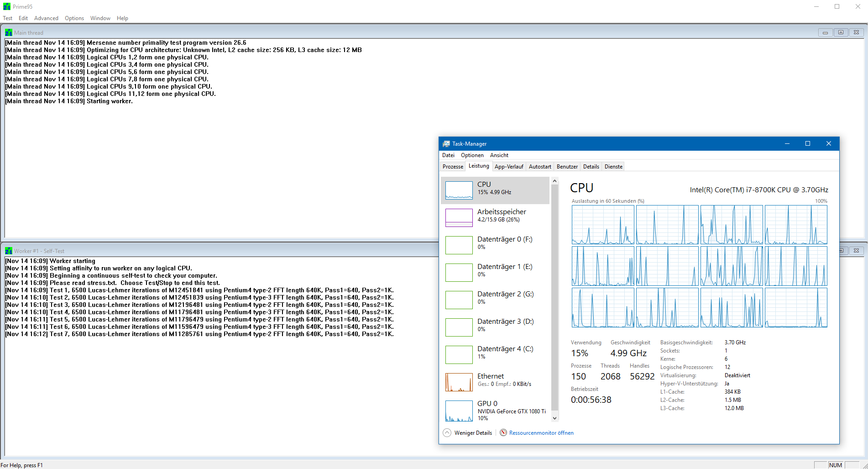Click the sidebar vertical scrollbar thumb
868x469 pixels.
tap(554, 297)
